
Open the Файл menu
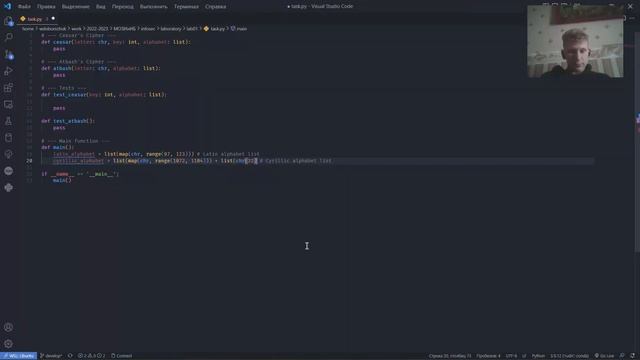(x=24, y=7)
